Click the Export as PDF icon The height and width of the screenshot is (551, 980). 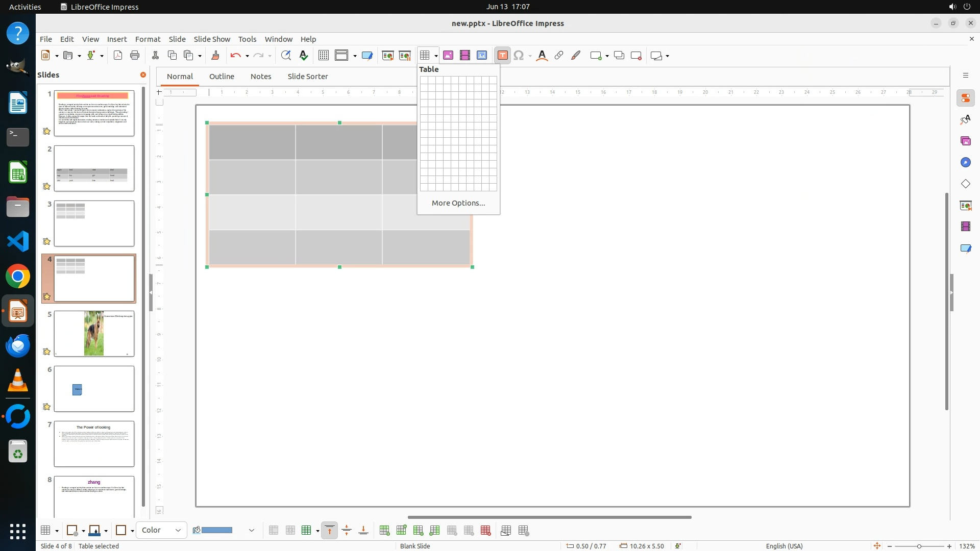click(118, 56)
